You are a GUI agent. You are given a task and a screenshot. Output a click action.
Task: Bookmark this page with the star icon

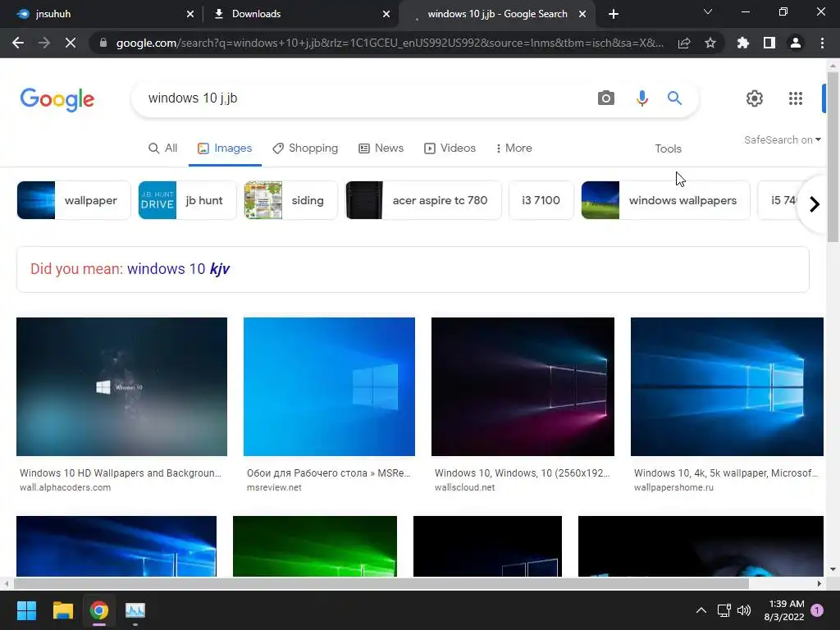tap(710, 43)
